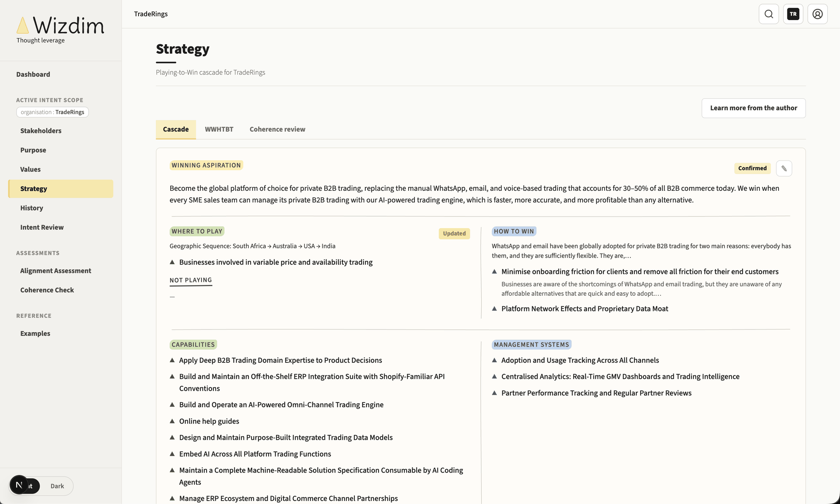Click the 'WhatsApp and email have been' description
Screen dimensions: 840x504
coord(641,251)
